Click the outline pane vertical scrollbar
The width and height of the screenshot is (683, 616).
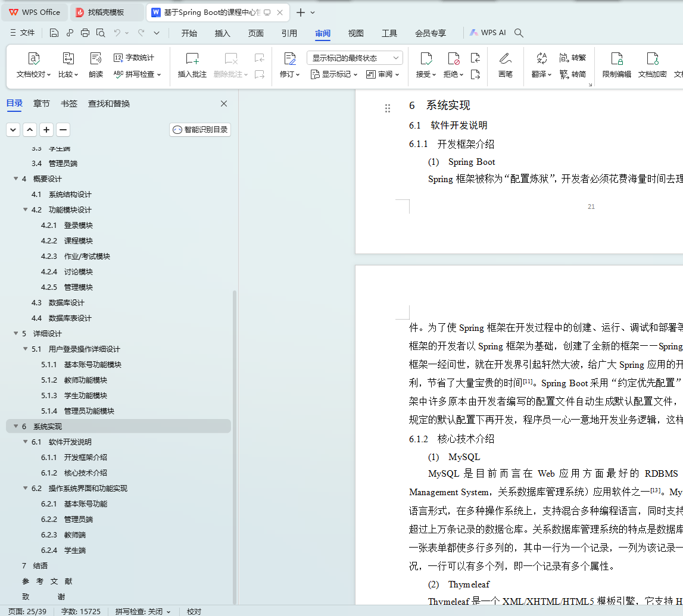tap(235, 446)
